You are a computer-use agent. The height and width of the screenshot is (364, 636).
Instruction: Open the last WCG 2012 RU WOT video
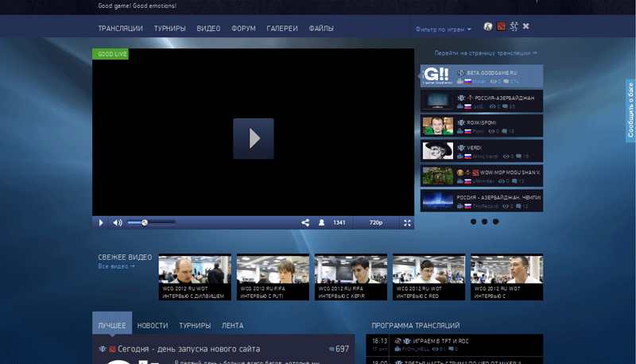[506, 277]
